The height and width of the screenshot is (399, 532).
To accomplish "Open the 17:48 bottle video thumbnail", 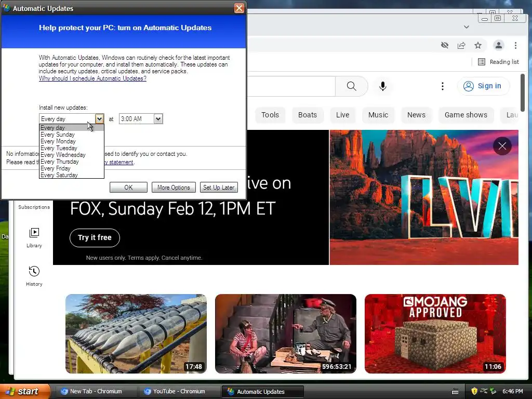I will point(136,334).
